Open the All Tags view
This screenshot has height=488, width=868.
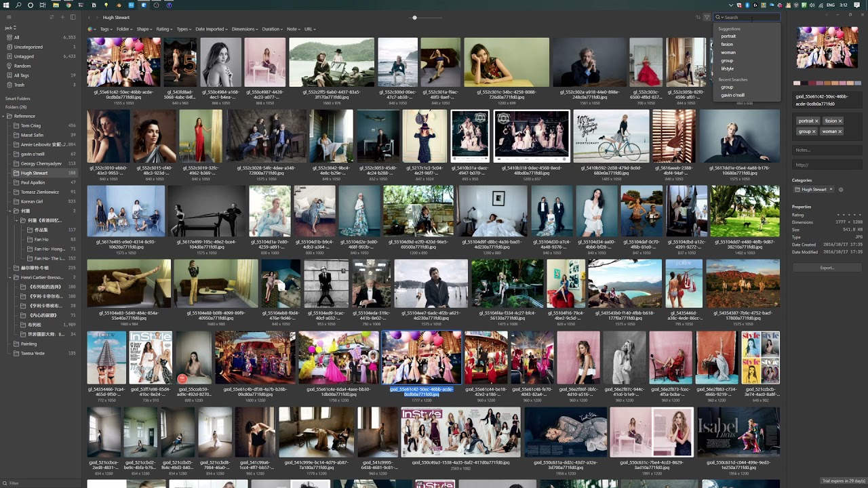pos(42,75)
